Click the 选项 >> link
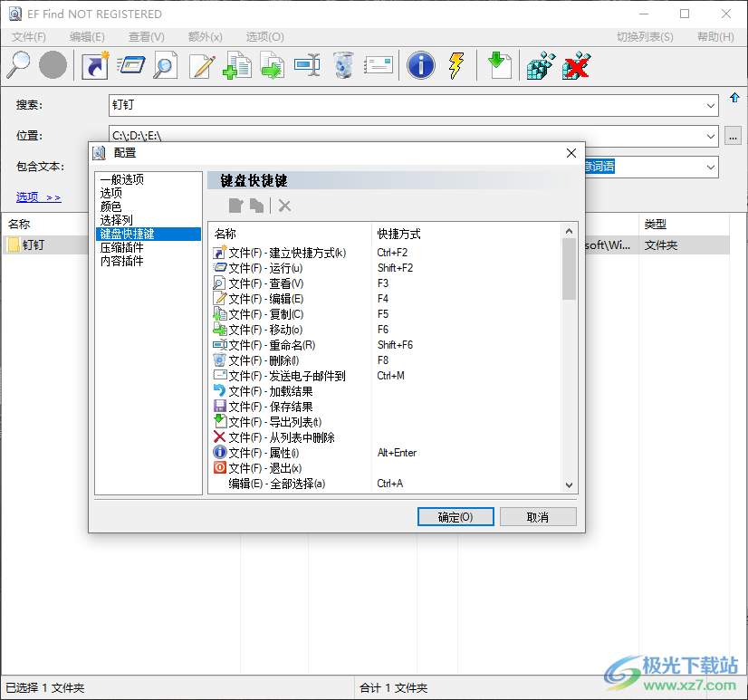This screenshot has height=700, width=748. pos(39,197)
